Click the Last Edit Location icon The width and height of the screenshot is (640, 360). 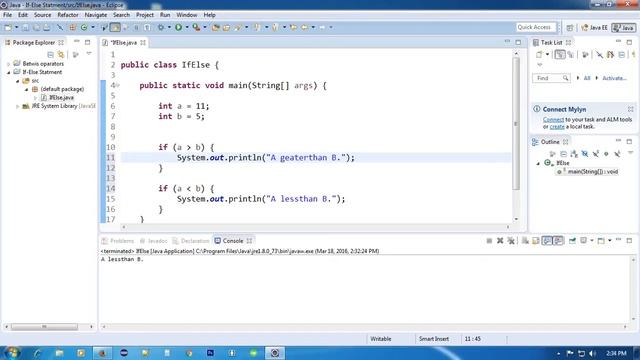tap(293, 27)
